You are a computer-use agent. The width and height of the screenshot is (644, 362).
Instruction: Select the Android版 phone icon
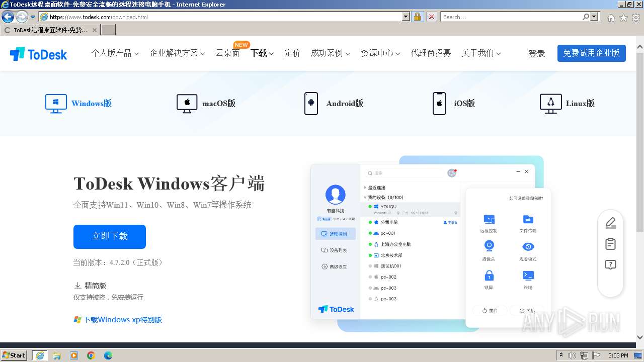[x=311, y=104]
